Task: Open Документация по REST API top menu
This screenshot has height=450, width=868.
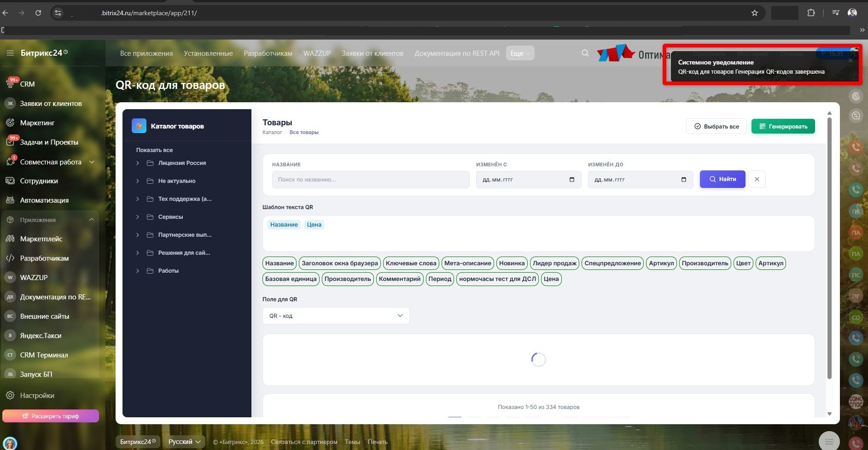Action: coord(457,53)
